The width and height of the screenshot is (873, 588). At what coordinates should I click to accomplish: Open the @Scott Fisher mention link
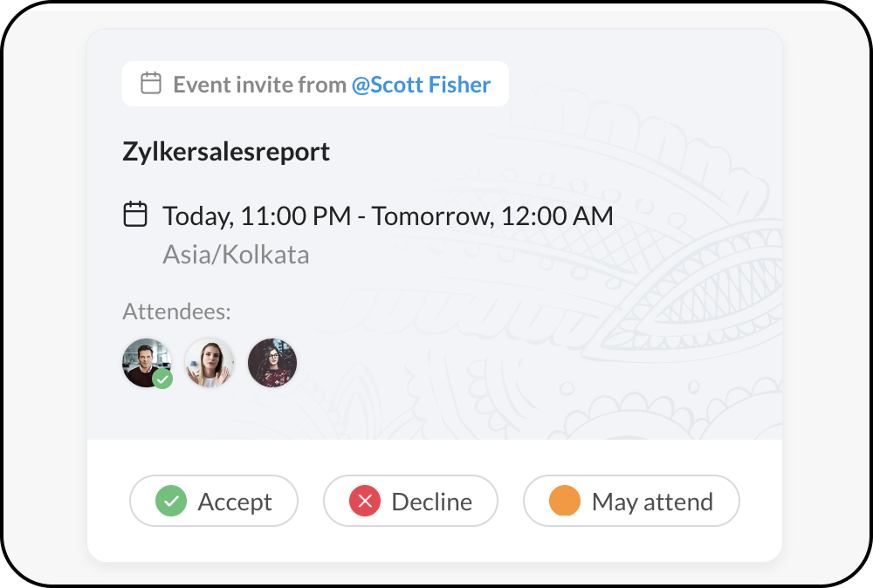point(421,85)
